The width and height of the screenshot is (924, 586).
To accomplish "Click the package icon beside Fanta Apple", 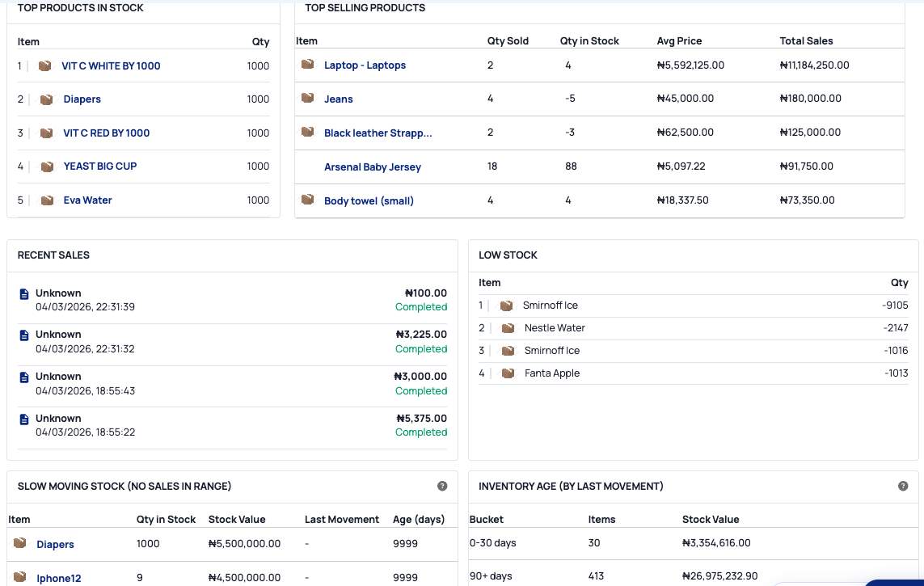I will pyautogui.click(x=507, y=373).
